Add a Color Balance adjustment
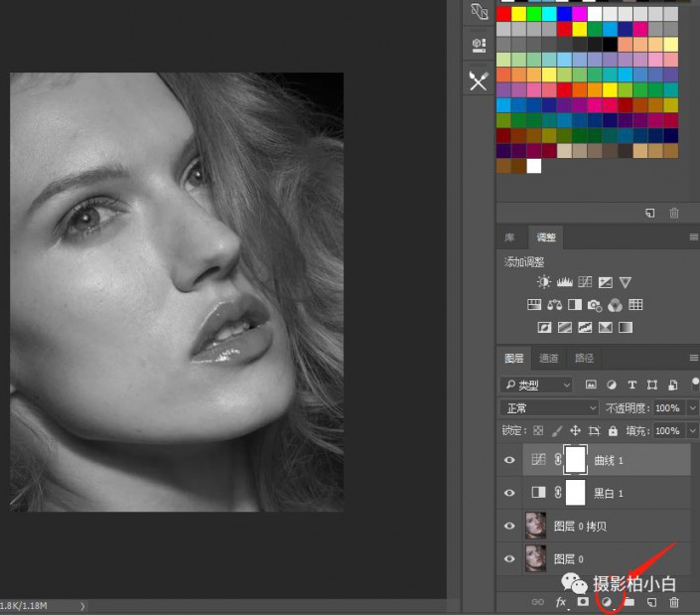Image resolution: width=700 pixels, height=615 pixels. (555, 305)
